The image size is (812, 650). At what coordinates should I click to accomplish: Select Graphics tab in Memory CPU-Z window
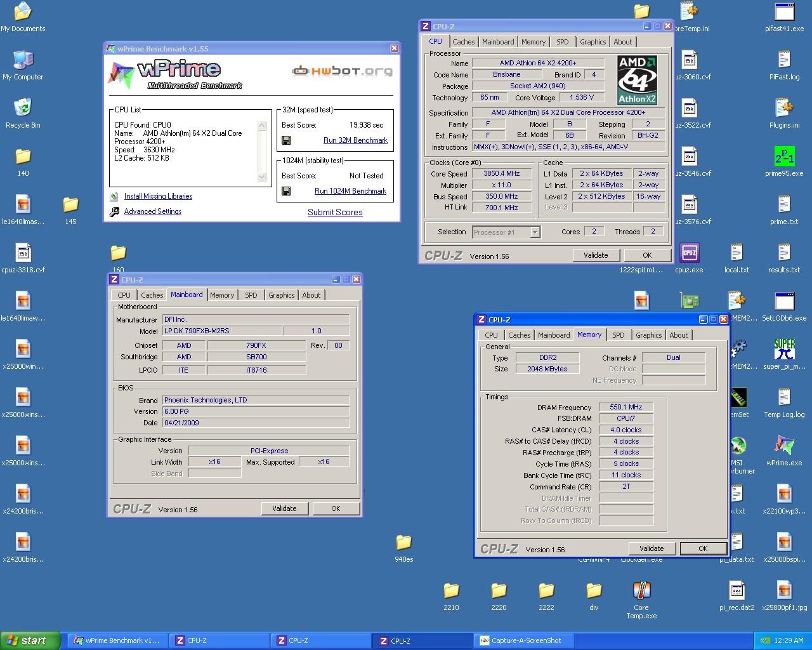pyautogui.click(x=648, y=335)
